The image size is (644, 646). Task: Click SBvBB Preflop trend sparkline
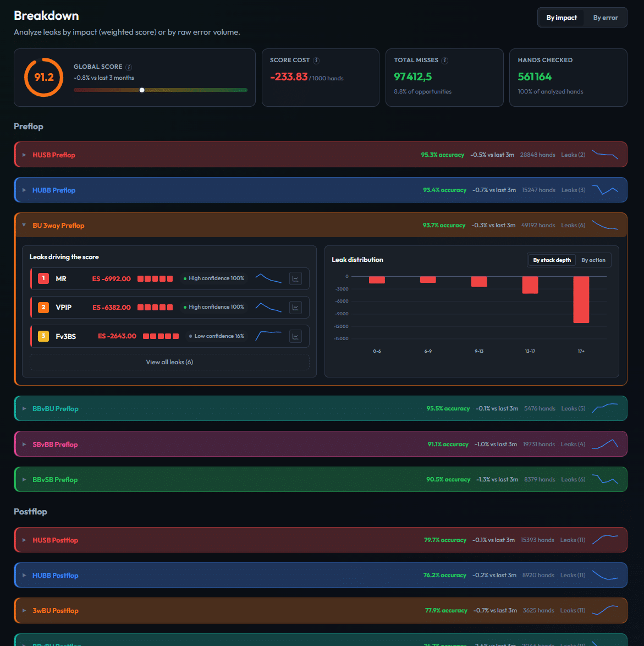[605, 444]
